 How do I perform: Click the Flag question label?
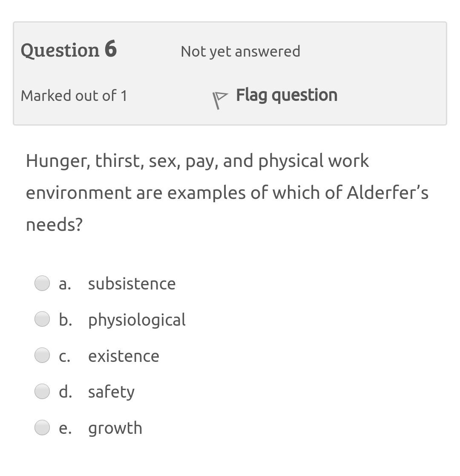click(287, 95)
